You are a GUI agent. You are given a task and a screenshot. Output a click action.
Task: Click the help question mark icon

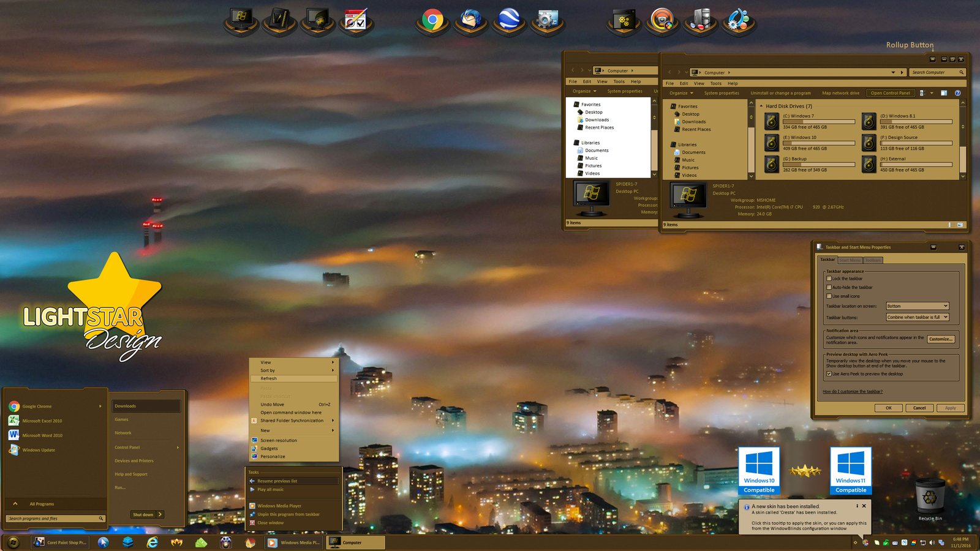[x=957, y=93]
